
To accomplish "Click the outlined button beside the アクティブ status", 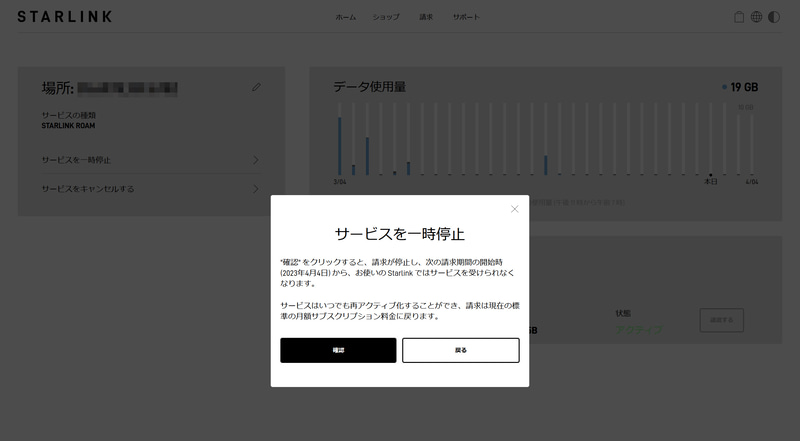I will 721,320.
